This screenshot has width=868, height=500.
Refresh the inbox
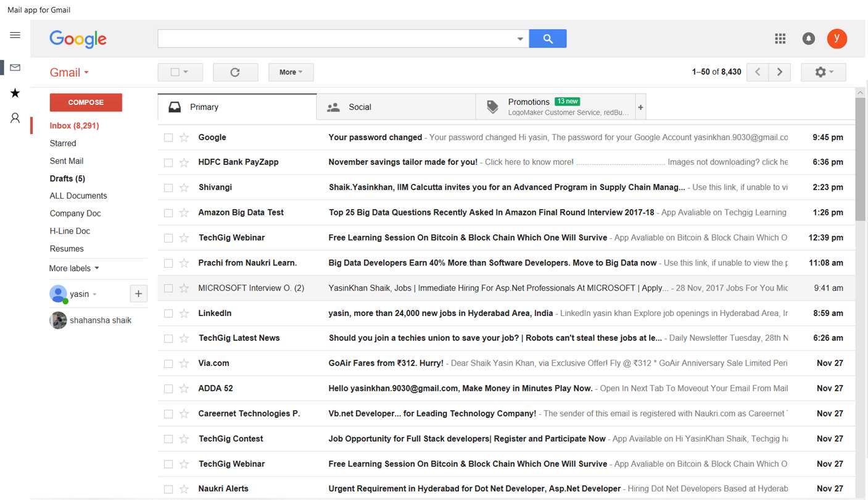(x=235, y=72)
